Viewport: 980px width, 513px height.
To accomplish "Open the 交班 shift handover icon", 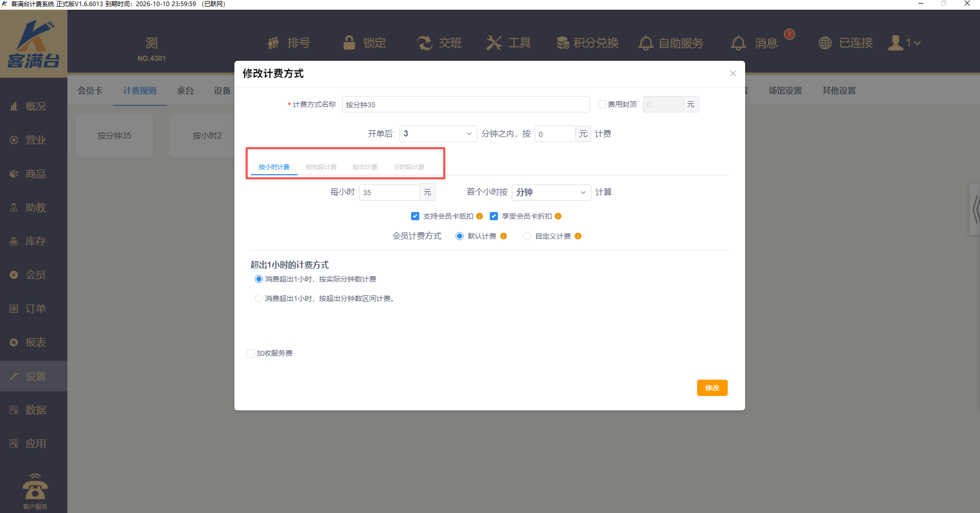I will (424, 43).
